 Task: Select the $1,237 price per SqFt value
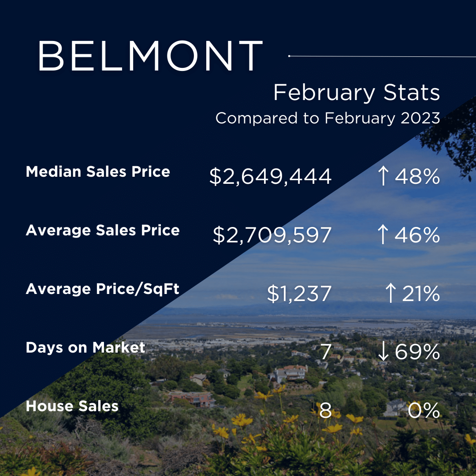tap(299, 294)
